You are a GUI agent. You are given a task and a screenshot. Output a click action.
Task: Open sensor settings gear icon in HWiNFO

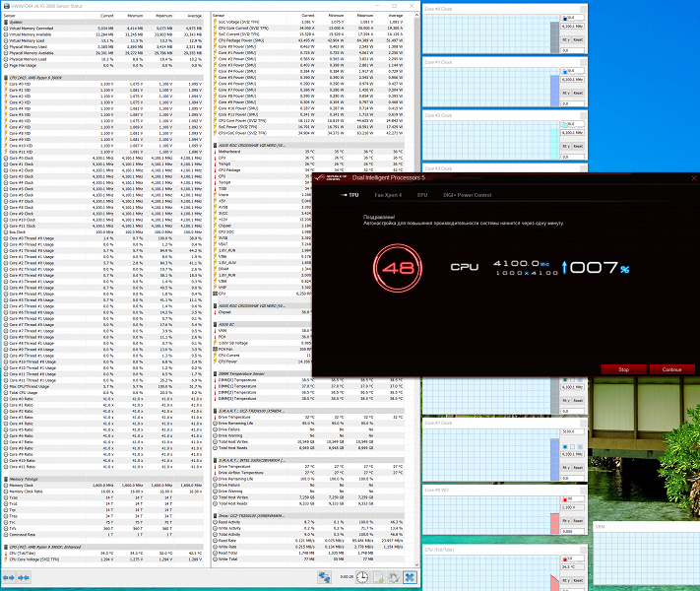point(393,577)
